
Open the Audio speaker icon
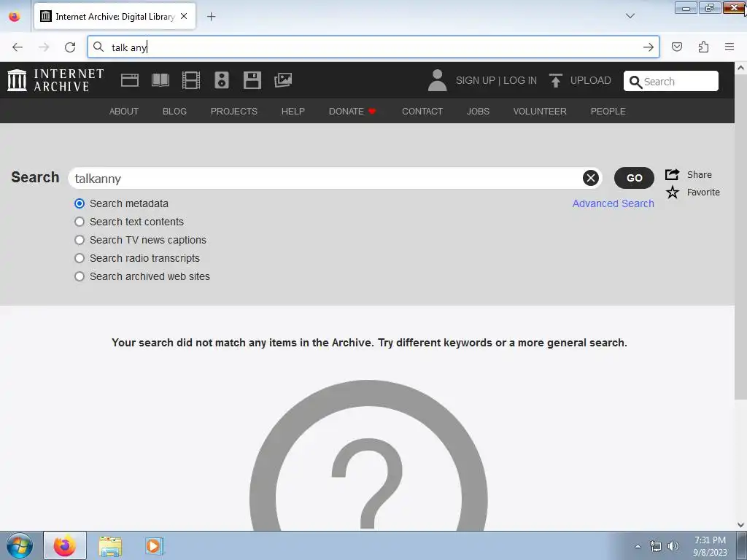pos(222,80)
